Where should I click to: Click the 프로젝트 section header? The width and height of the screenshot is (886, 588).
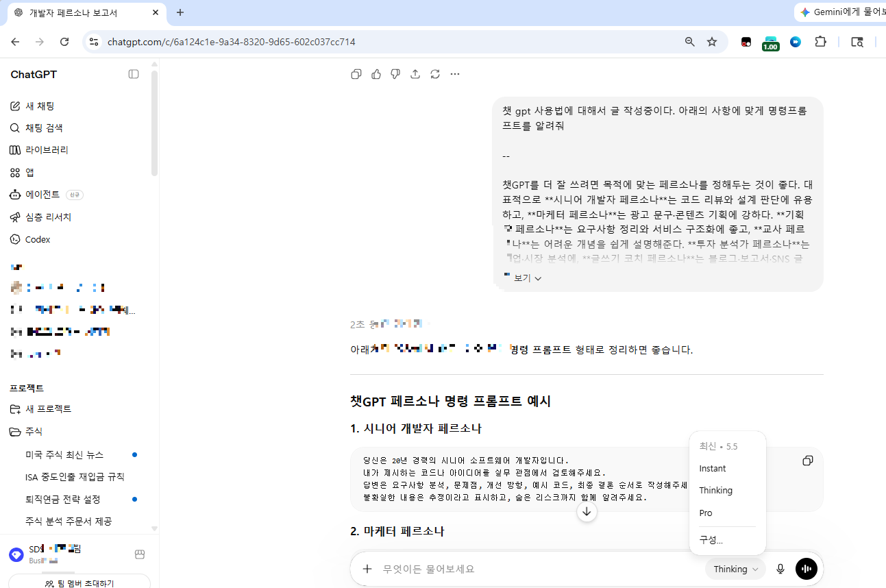27,388
